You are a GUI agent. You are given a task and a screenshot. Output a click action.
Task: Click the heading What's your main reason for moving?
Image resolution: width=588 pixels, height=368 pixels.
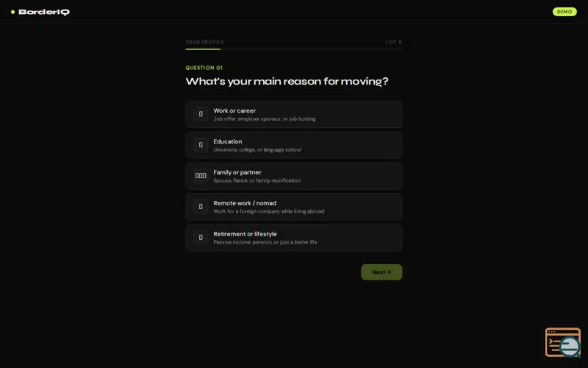point(287,82)
